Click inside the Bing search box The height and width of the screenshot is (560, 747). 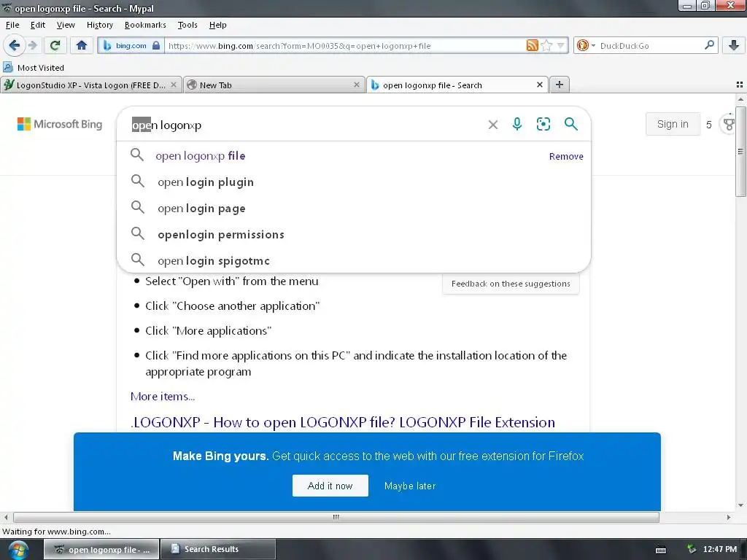[305, 125]
